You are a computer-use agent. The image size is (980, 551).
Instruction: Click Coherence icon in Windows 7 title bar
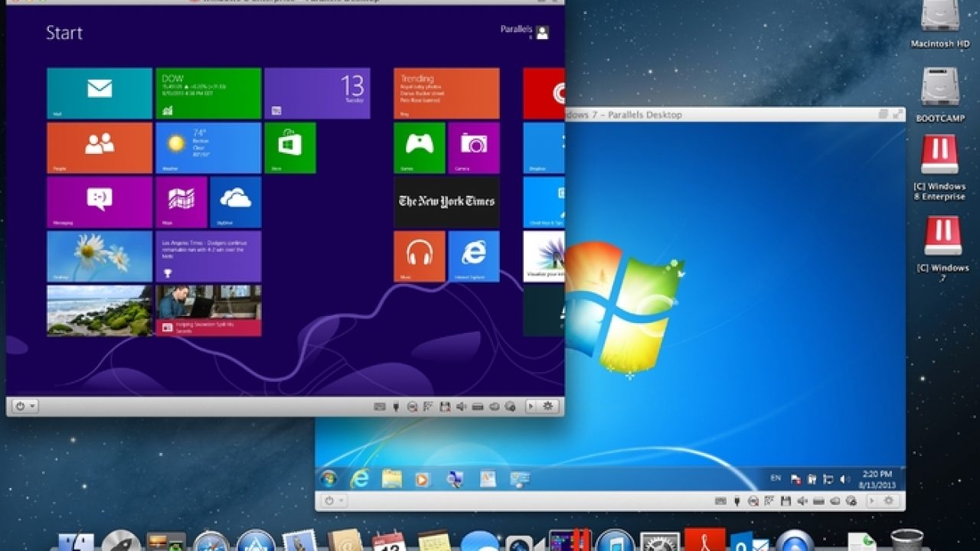pyautogui.click(x=884, y=115)
